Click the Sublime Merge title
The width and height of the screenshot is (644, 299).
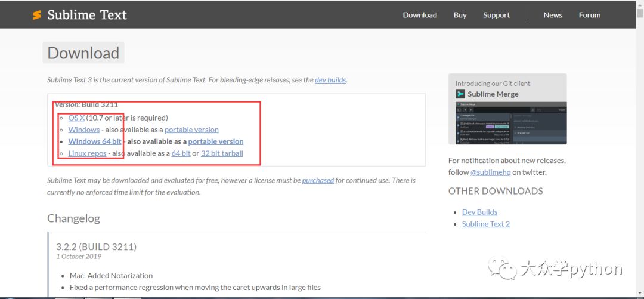click(x=493, y=94)
